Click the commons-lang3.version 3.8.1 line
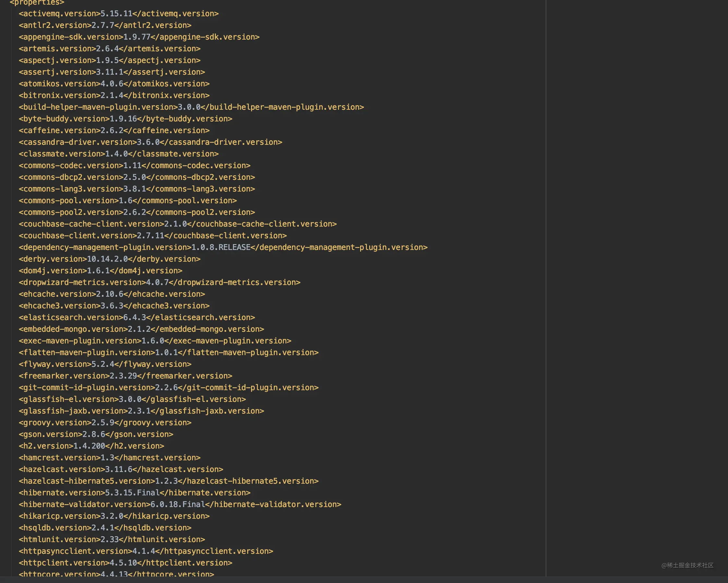 pos(137,189)
